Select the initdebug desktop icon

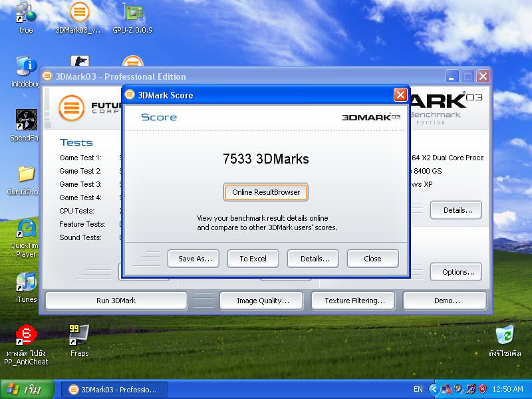coord(26,66)
